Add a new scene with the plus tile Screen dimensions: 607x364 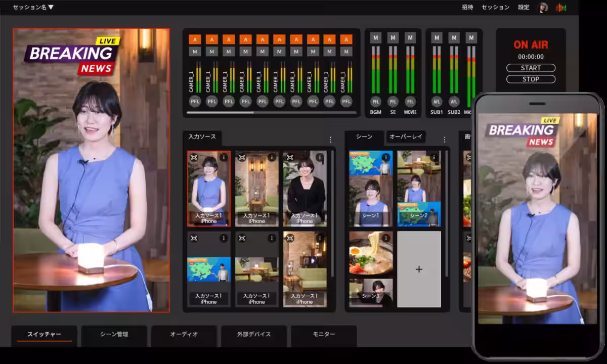click(x=419, y=269)
